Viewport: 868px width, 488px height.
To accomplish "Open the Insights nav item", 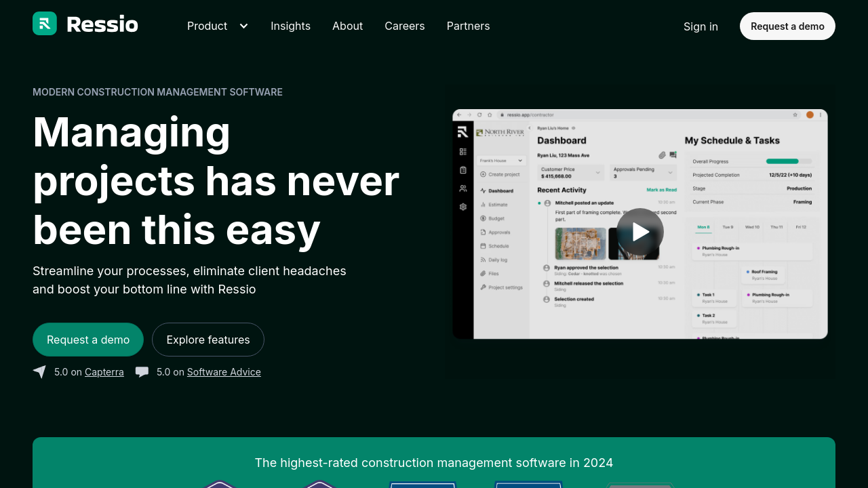I will tap(290, 26).
